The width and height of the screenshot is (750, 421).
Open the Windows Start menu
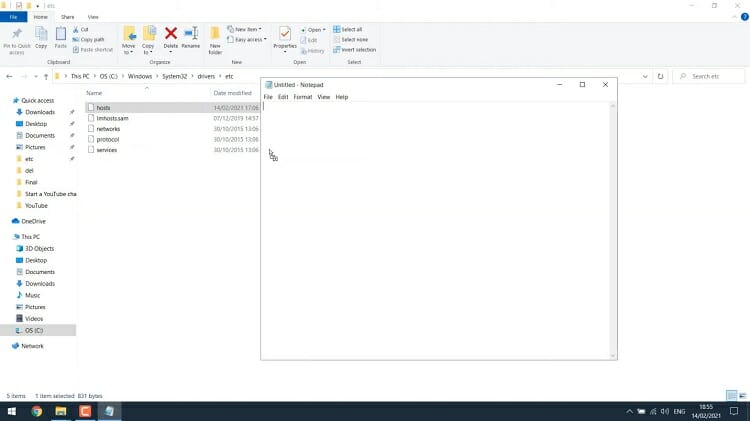(x=11, y=411)
